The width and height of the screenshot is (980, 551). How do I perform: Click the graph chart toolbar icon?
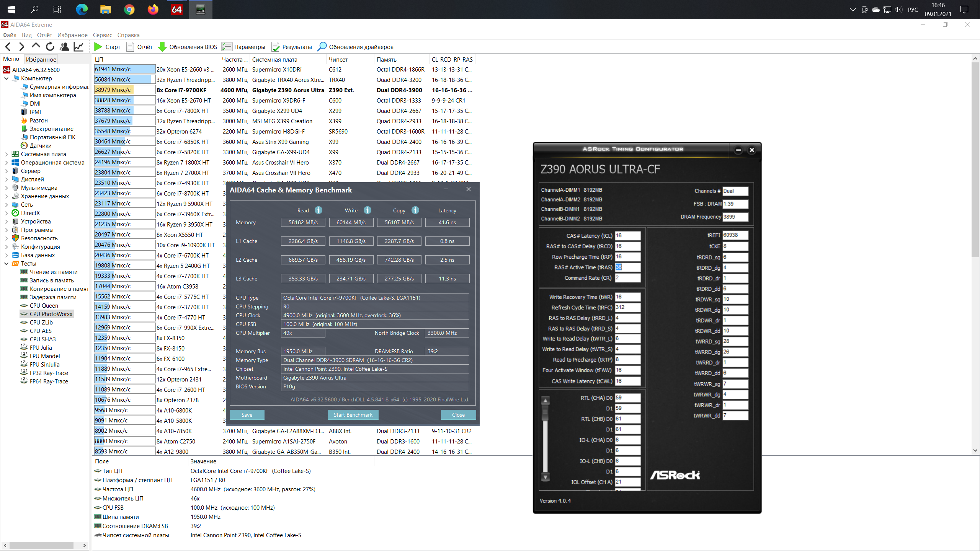point(78,47)
